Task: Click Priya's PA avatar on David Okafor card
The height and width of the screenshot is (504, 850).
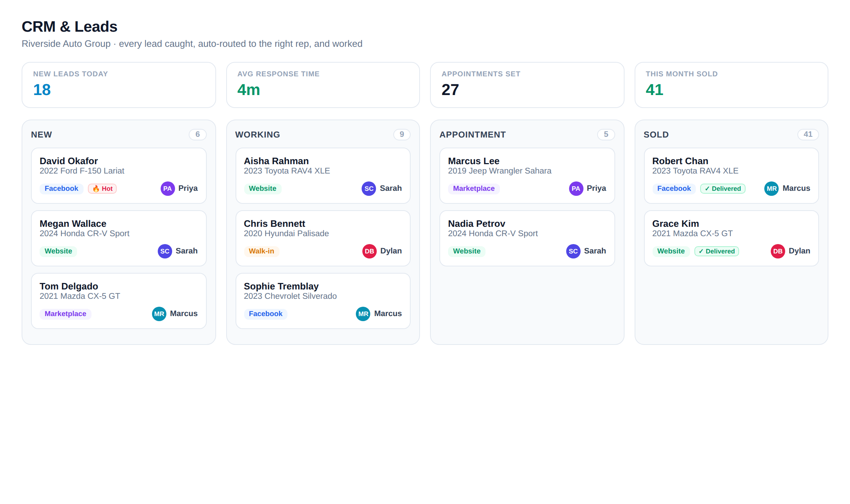Action: pos(167,189)
